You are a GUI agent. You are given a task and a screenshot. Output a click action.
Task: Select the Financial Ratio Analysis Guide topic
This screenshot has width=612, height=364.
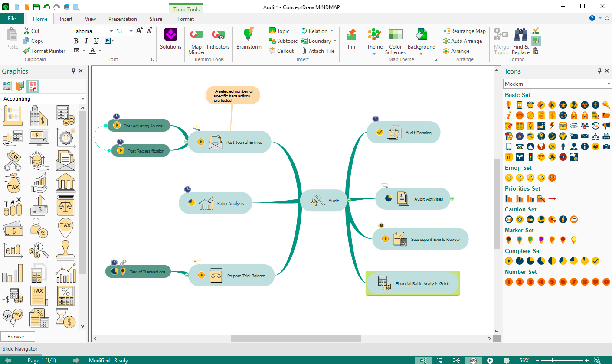click(x=412, y=283)
